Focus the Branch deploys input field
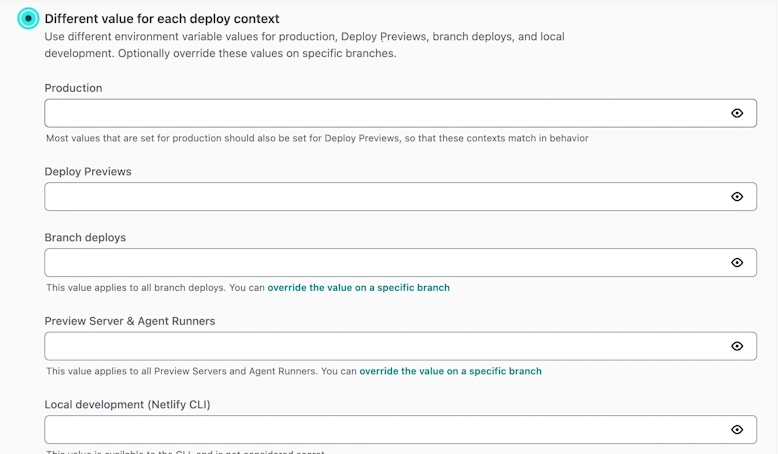Image resolution: width=778 pixels, height=454 pixels. [x=400, y=262]
